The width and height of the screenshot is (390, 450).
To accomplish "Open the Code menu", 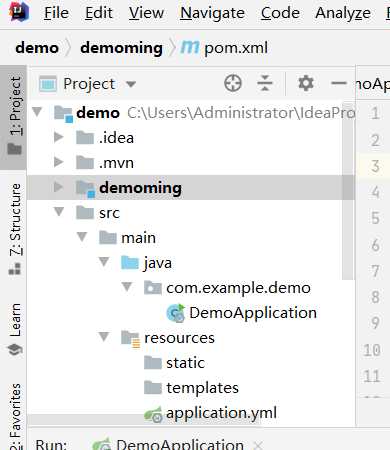I will click(280, 13).
